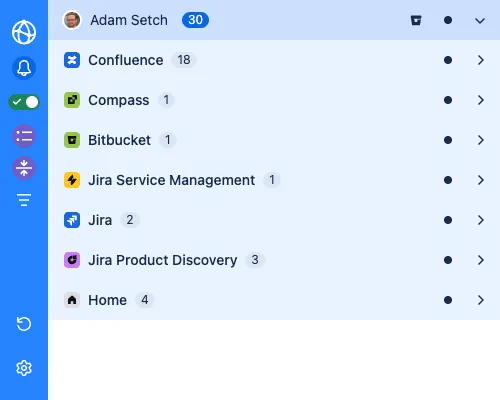This screenshot has height=400, width=500.
Task: Open the Home notifications row
Action: click(274, 300)
